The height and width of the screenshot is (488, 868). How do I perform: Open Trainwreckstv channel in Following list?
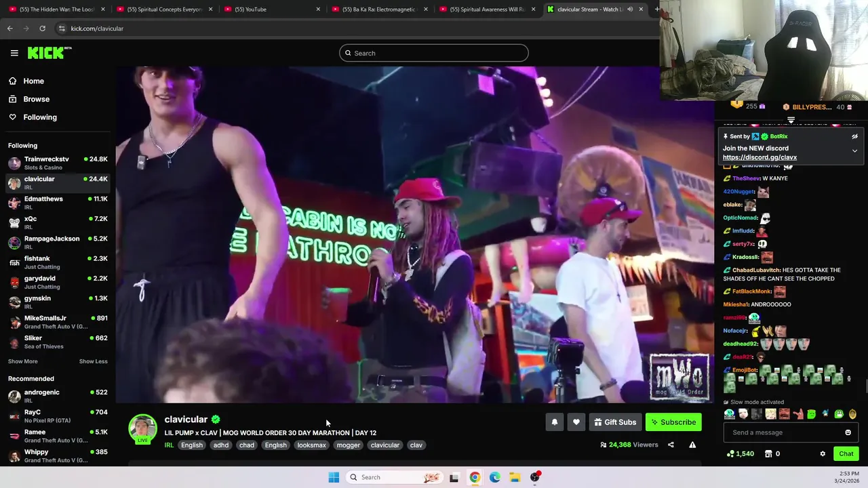pos(58,163)
